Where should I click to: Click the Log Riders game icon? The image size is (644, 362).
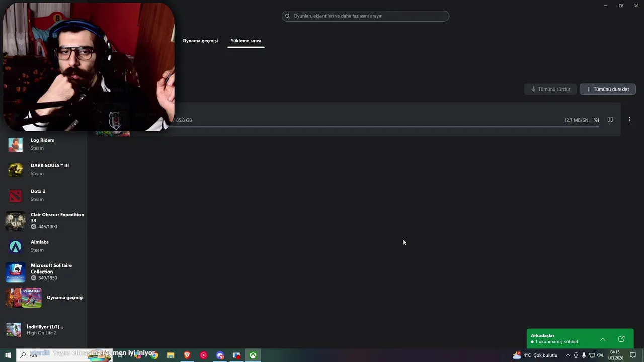click(15, 144)
